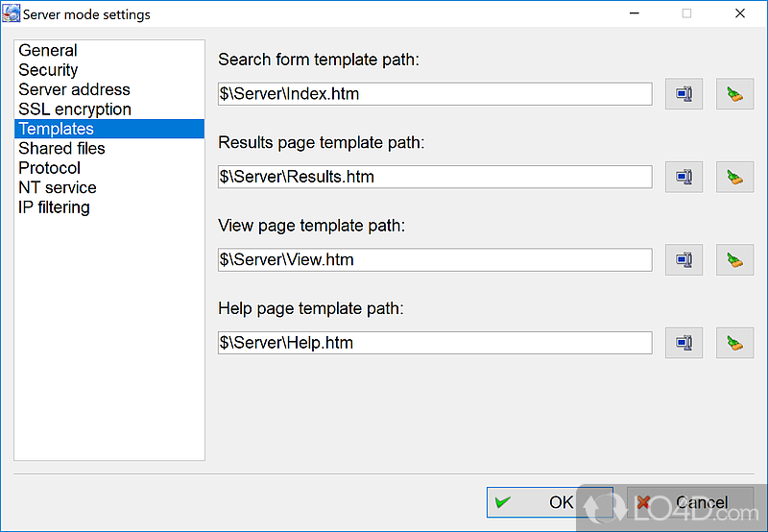768x532 pixels.
Task: Browse for the Help page template file
Action: coord(684,343)
